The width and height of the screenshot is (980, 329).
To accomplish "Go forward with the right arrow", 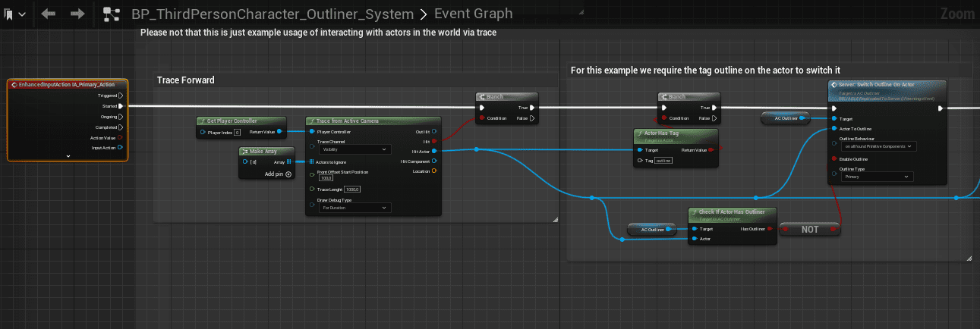I will [77, 14].
